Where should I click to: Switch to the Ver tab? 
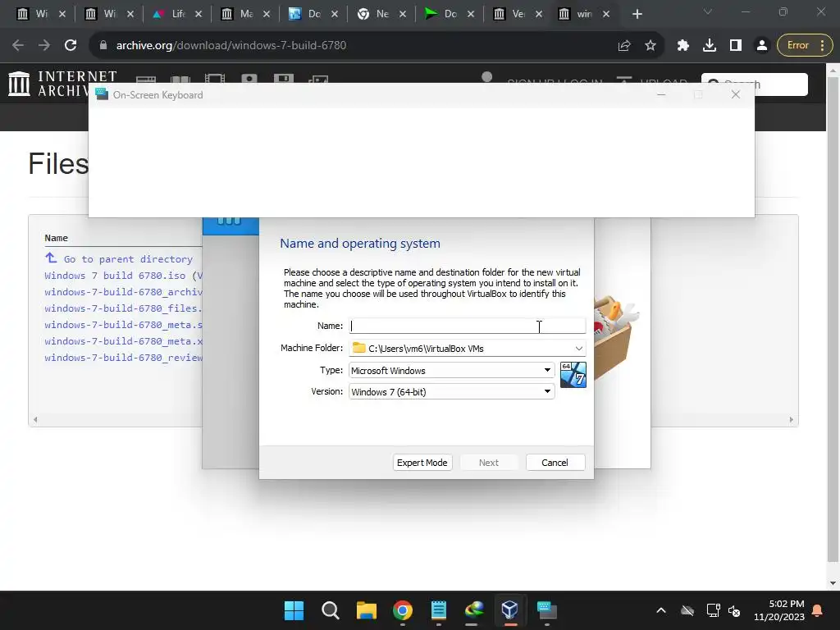tap(517, 15)
